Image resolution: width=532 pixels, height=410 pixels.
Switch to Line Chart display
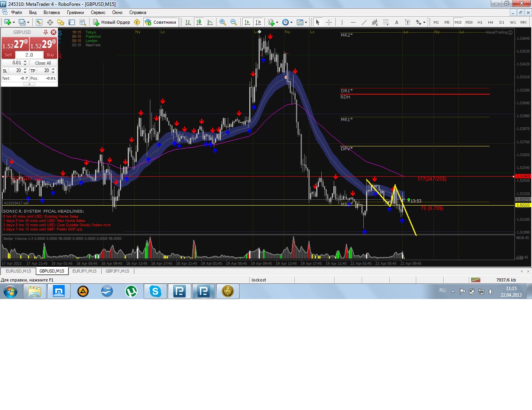pos(210,22)
